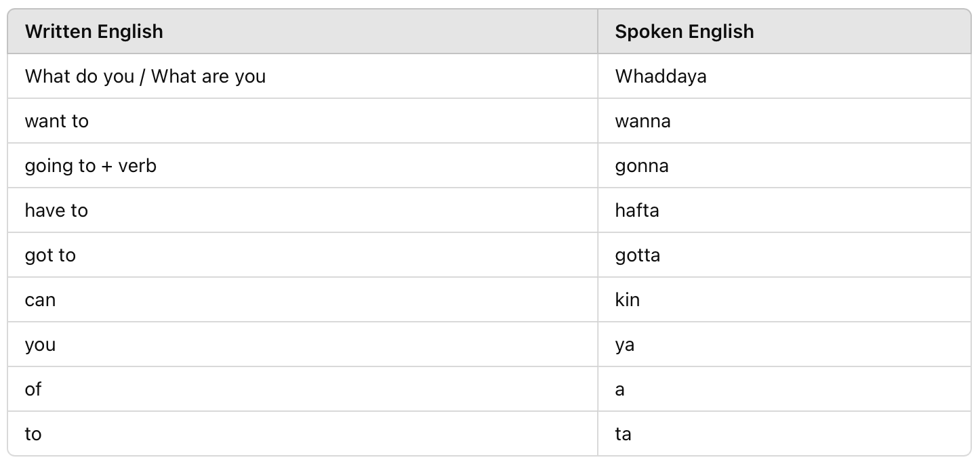Click the spoken 'a' cell
The image size is (980, 466).
[x=784, y=389]
